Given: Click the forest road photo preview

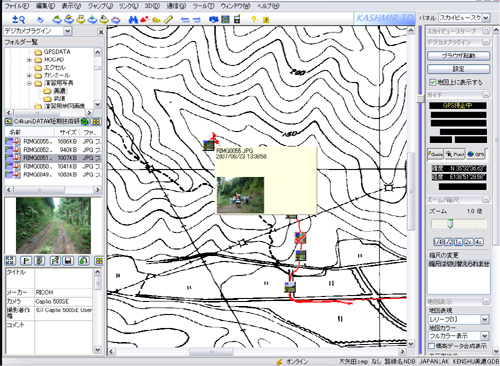Looking at the screenshot, I should [x=53, y=225].
